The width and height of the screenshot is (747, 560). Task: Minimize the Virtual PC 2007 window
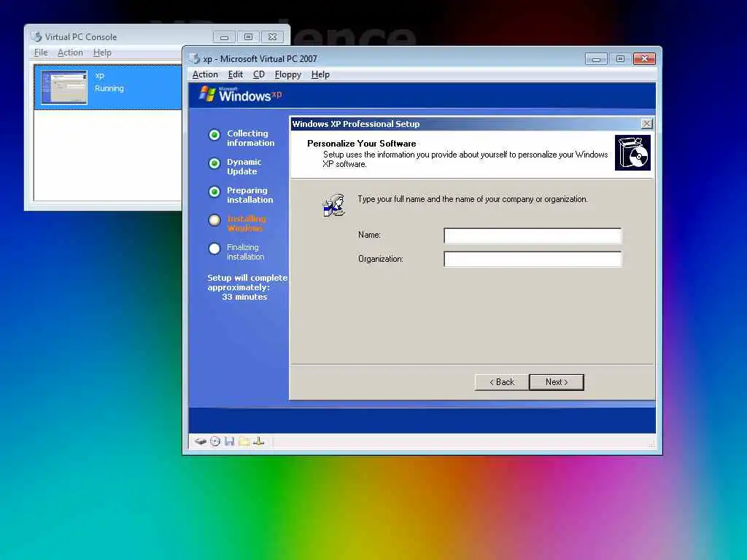coord(596,59)
